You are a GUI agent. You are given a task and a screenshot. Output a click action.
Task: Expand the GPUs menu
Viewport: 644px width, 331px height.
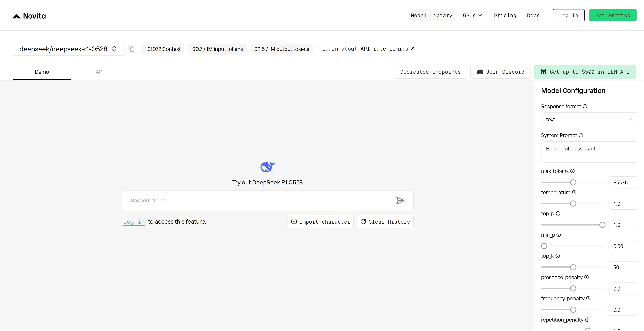(473, 16)
